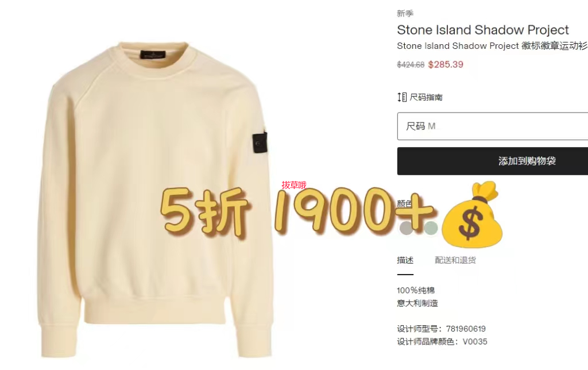Click the black badge on the sweatshirt sleeve

click(x=260, y=142)
